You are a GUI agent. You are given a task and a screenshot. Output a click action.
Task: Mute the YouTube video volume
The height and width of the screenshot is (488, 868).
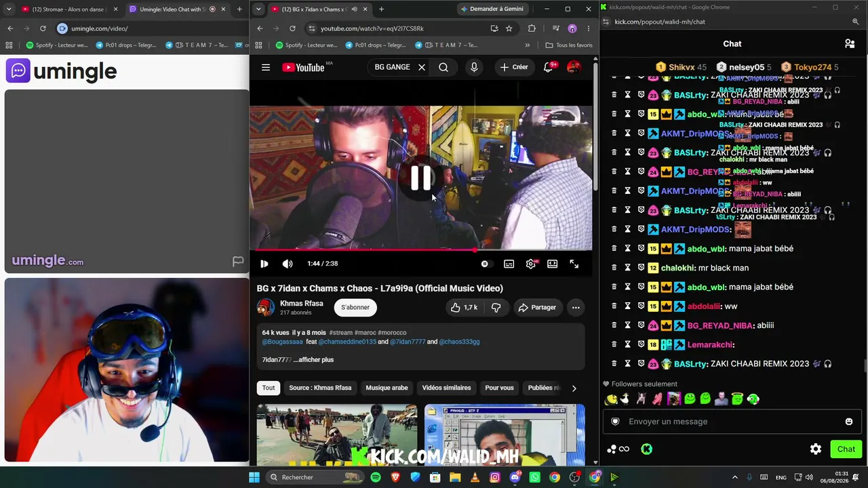(288, 264)
